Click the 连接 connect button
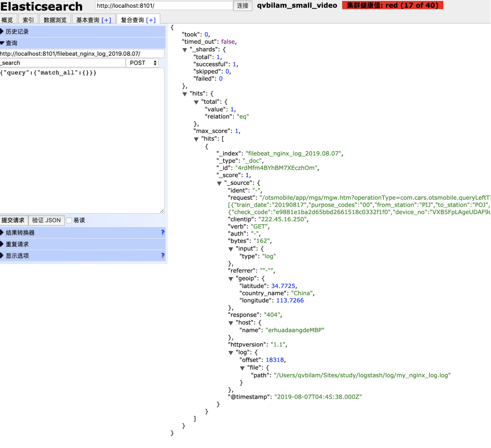Image resolution: width=491 pixels, height=448 pixels. (243, 6)
